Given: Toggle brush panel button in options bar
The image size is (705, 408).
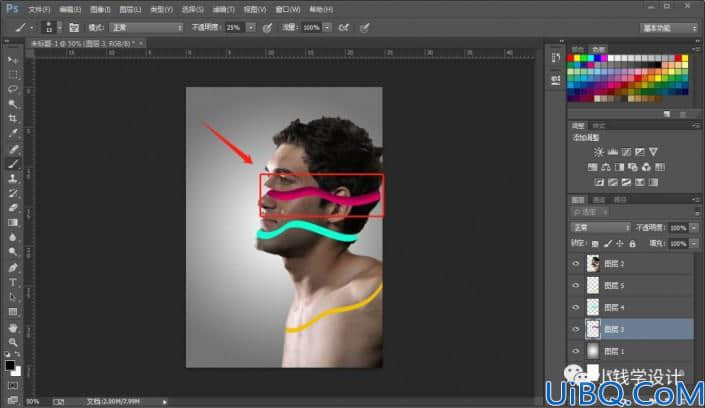Looking at the screenshot, I should 74,28.
